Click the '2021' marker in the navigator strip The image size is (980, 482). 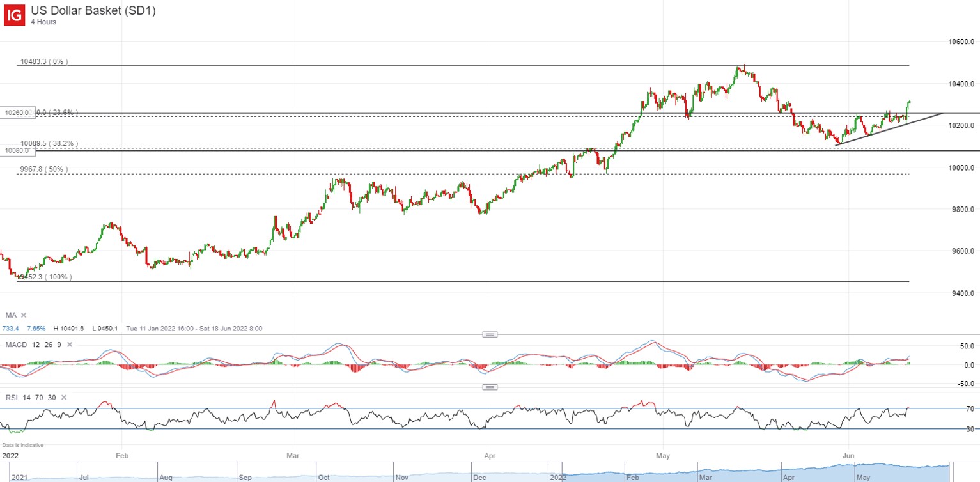(19, 477)
